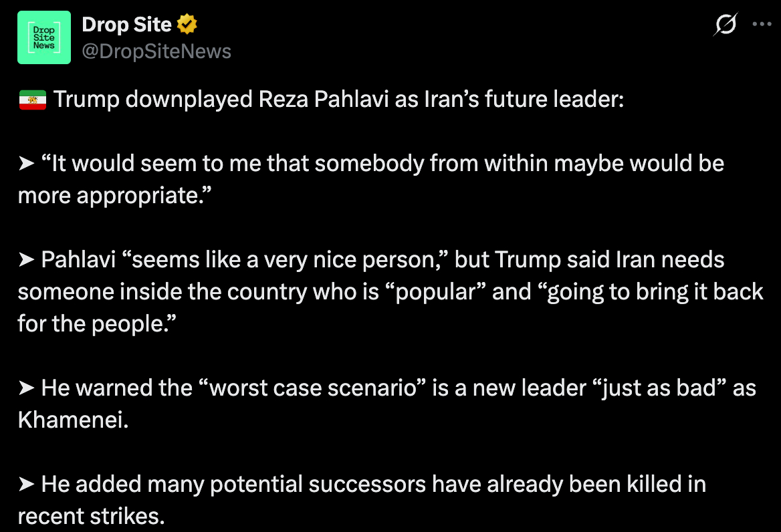Click the arrow bullet before Pahlavi "seems like"

point(27,261)
